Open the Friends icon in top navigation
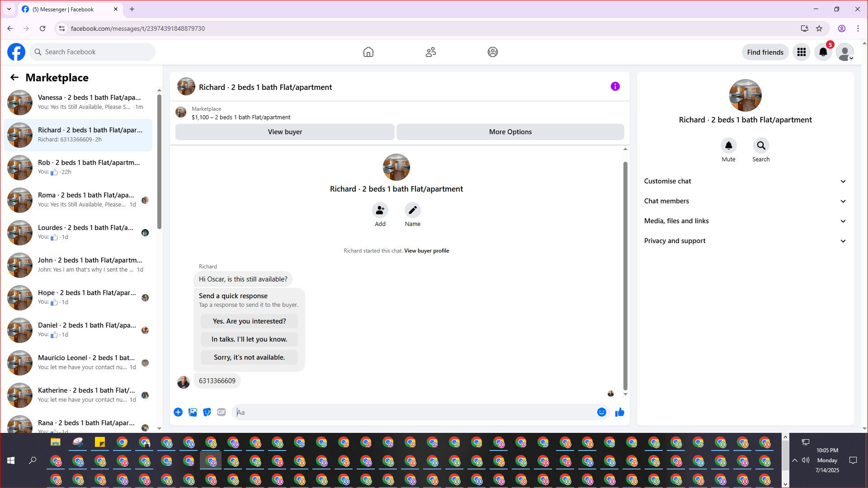868x488 pixels. click(430, 52)
